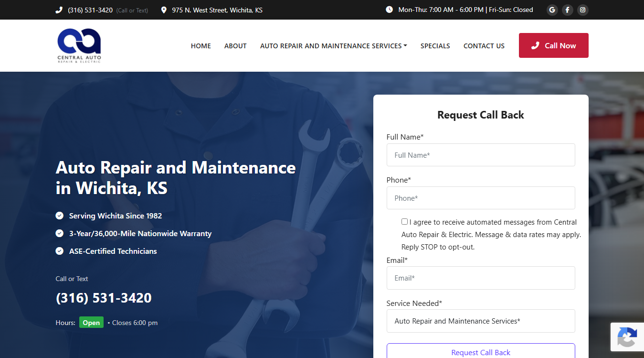644x358 pixels.
Task: Click the checkmark icon beside Serving Wichita Since 1982
Action: 60,216
